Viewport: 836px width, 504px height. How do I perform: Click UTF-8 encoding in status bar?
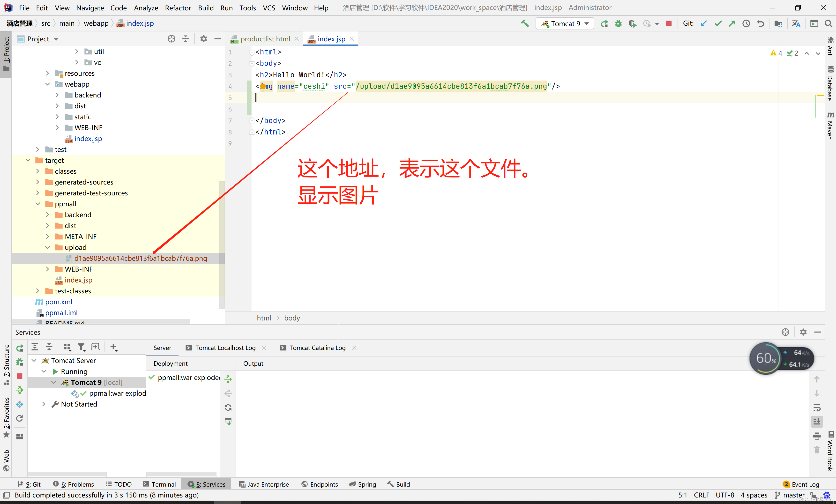725,495
